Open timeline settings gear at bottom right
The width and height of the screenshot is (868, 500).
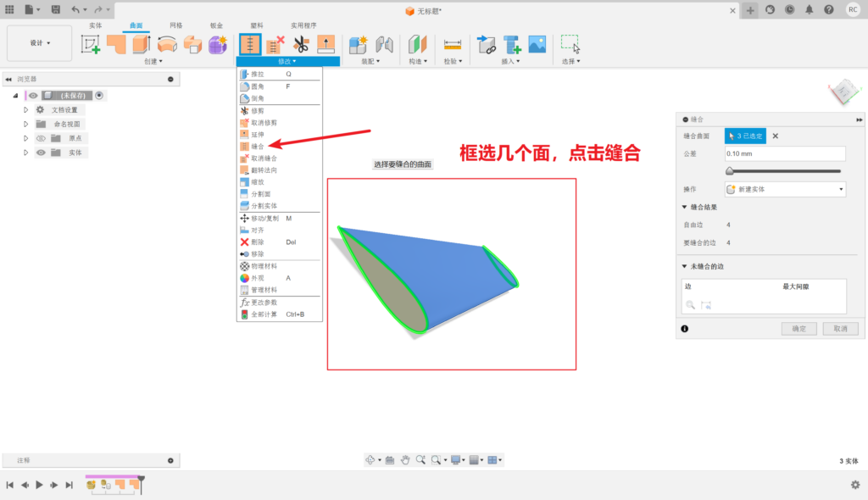855,485
